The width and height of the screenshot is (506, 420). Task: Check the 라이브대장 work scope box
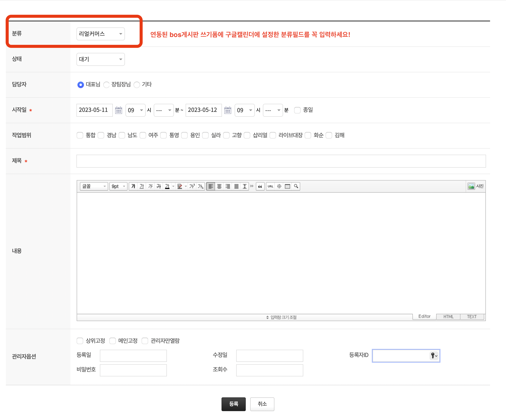[x=273, y=135]
